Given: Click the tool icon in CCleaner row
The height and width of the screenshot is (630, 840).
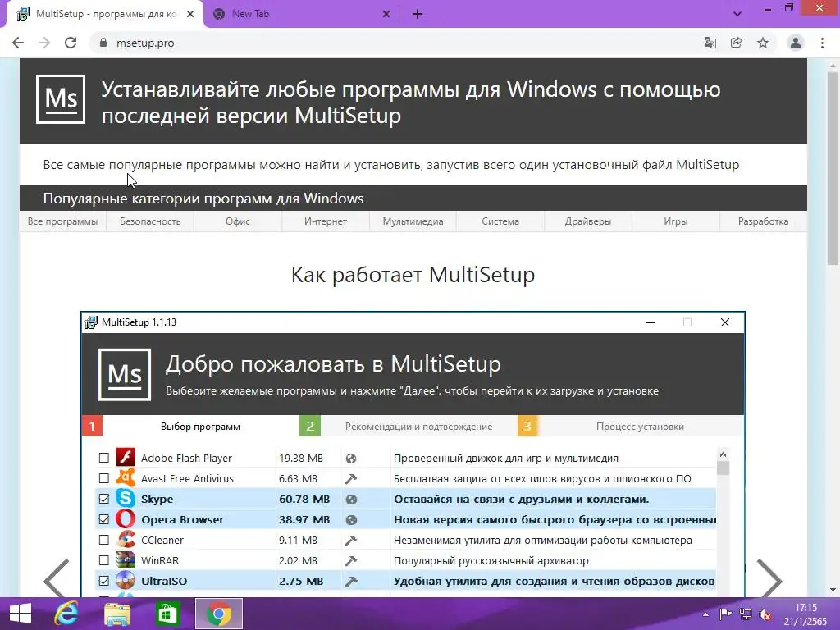Looking at the screenshot, I should pos(351,540).
